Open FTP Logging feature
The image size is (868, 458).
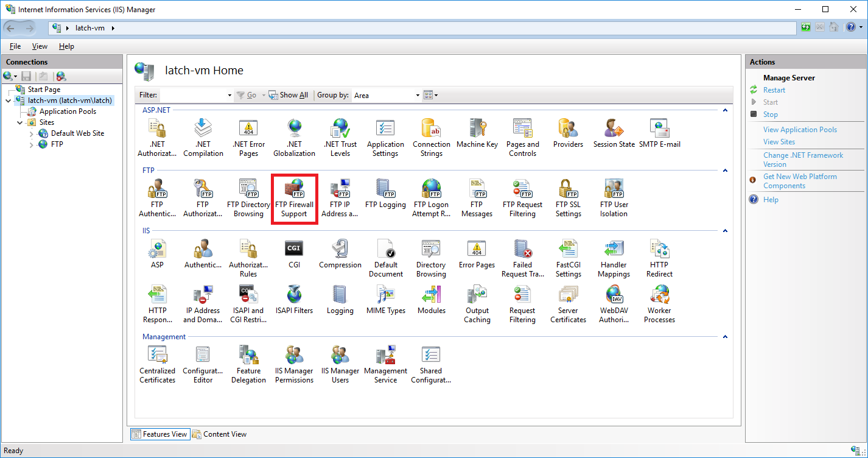point(385,194)
